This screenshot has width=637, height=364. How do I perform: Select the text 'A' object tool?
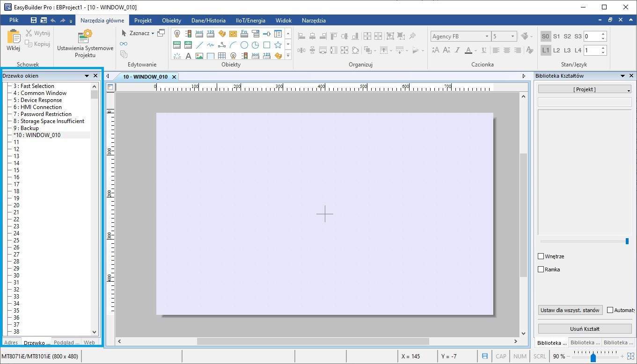[188, 56]
